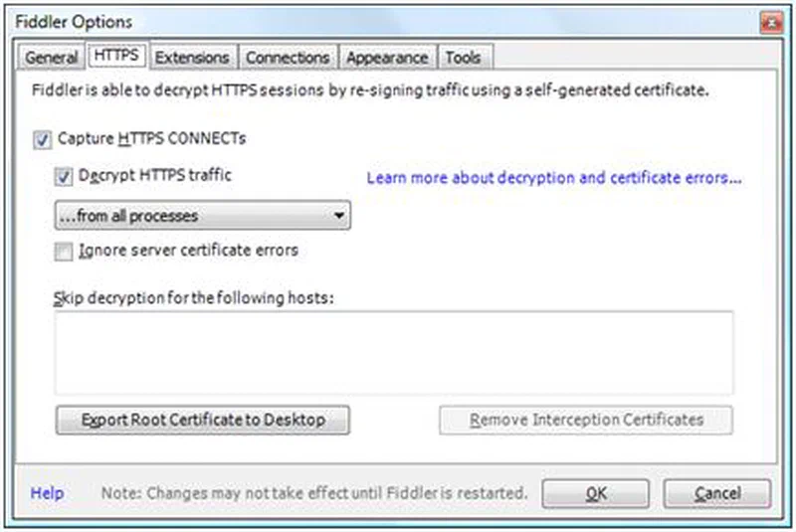Go to the Connections tab
This screenshot has height=532, width=796.
point(288,58)
